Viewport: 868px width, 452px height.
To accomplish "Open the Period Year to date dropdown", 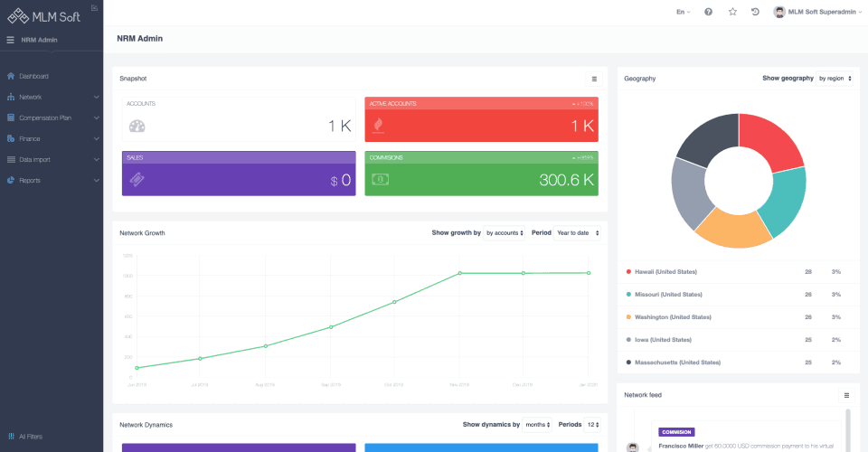I will [578, 233].
